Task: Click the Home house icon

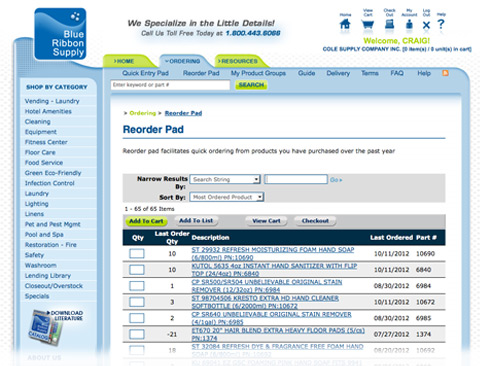Action: point(345,24)
